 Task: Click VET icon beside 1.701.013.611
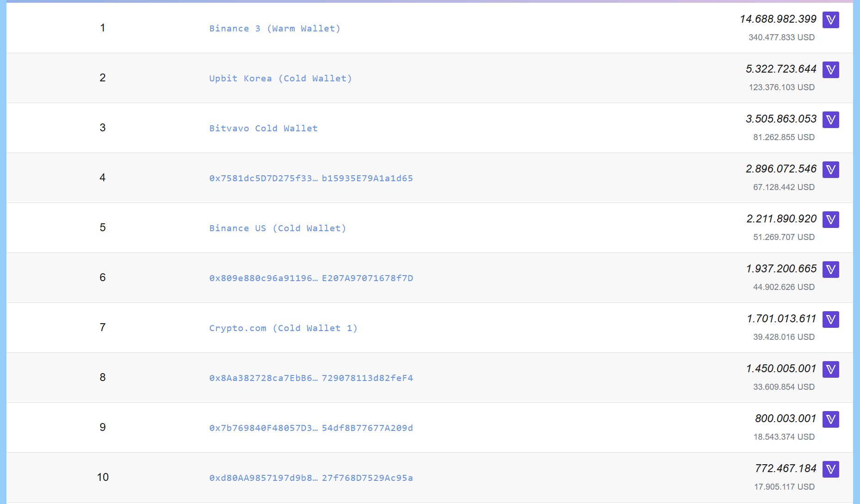pyautogui.click(x=831, y=320)
